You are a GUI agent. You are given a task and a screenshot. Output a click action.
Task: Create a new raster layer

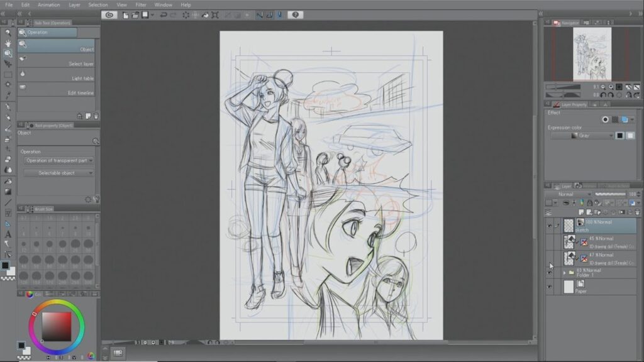tap(580, 212)
